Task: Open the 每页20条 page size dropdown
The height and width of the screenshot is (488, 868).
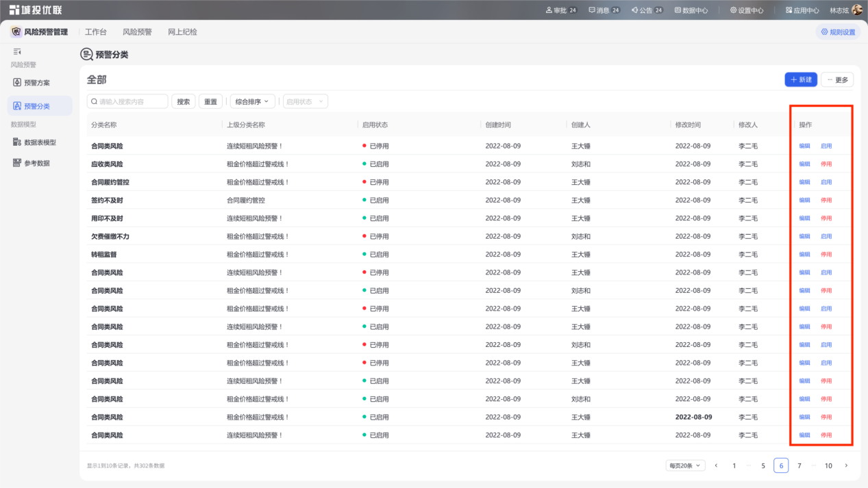Action: point(686,465)
